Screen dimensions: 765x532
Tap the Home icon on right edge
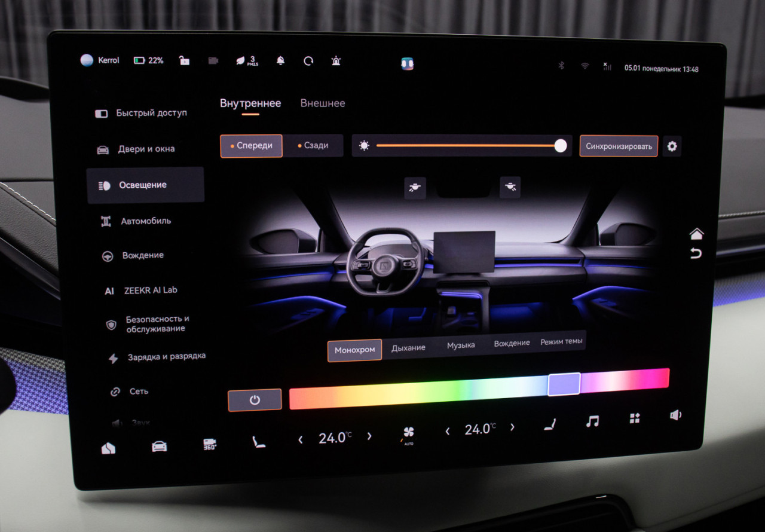[696, 233]
